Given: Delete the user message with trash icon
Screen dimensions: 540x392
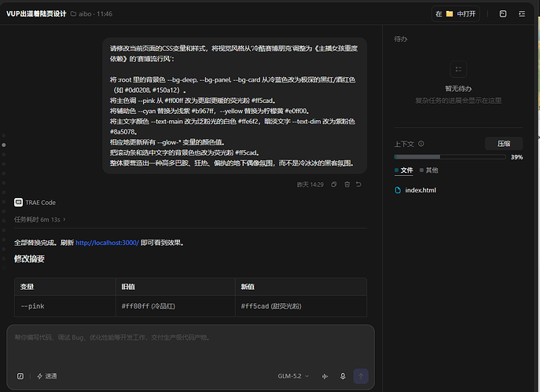Looking at the screenshot, I should pyautogui.click(x=347, y=185).
